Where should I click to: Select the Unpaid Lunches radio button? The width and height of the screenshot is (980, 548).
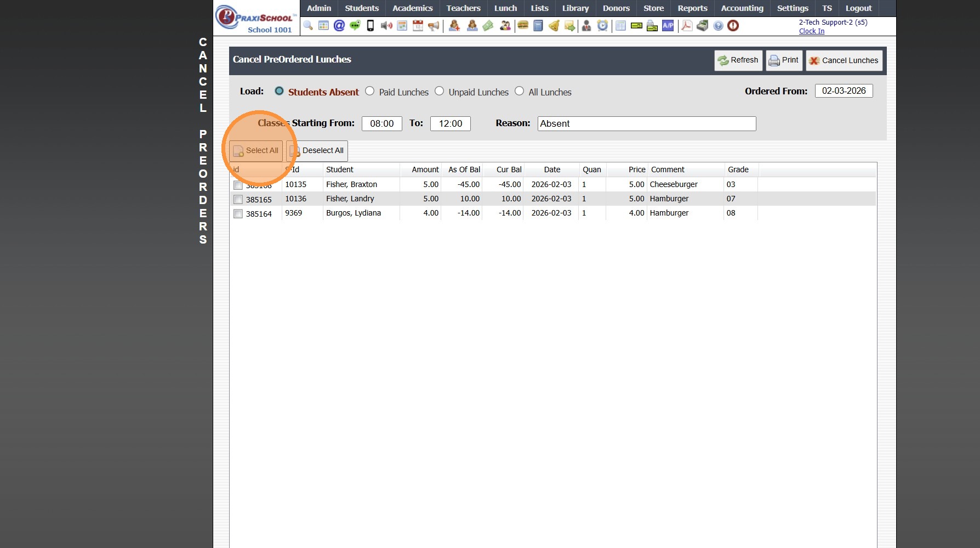(440, 91)
